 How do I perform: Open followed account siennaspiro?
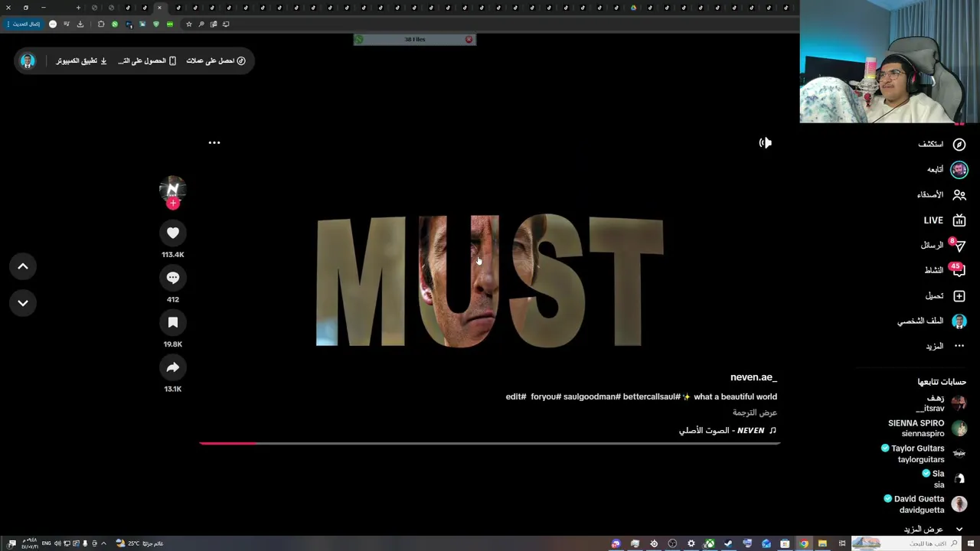927,428
